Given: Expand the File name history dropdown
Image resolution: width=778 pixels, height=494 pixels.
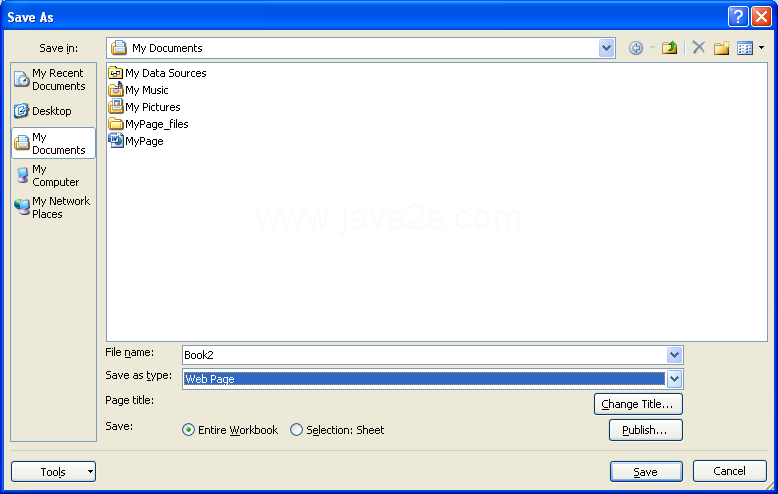Looking at the screenshot, I should pyautogui.click(x=674, y=355).
